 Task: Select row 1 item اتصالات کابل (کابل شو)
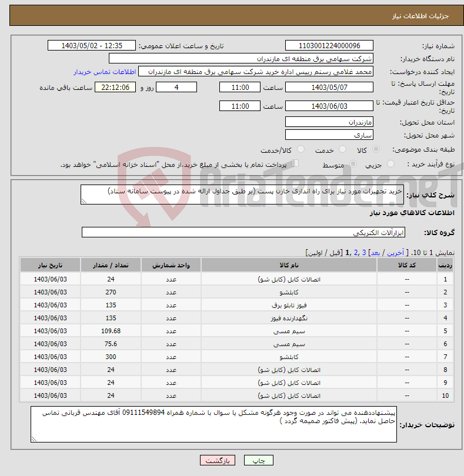[x=289, y=279]
